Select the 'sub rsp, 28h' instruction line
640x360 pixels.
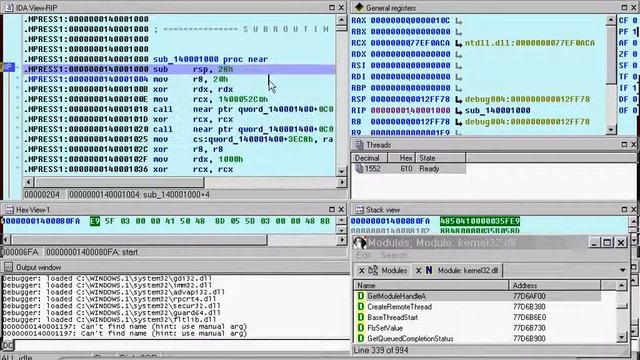[180, 69]
